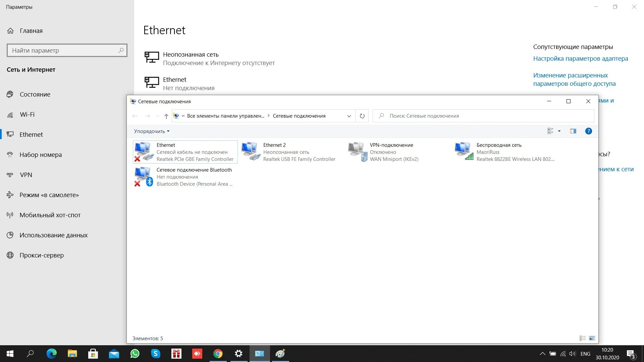Image resolution: width=644 pixels, height=362 pixels.
Task: Open red gift app from taskbar
Action: pos(176,354)
